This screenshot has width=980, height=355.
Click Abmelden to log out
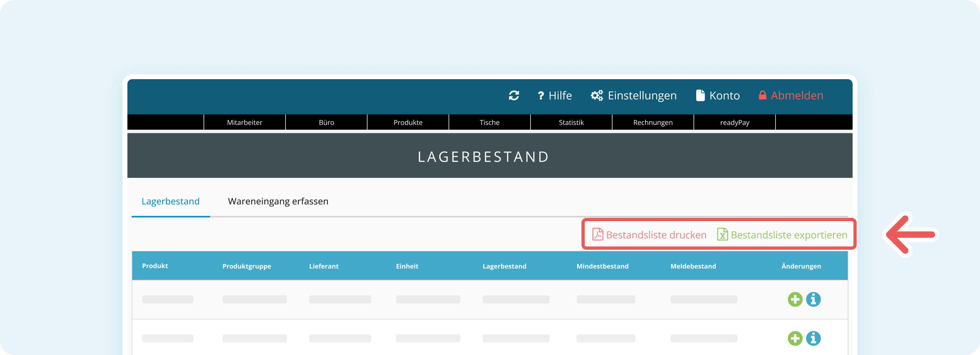pos(791,95)
